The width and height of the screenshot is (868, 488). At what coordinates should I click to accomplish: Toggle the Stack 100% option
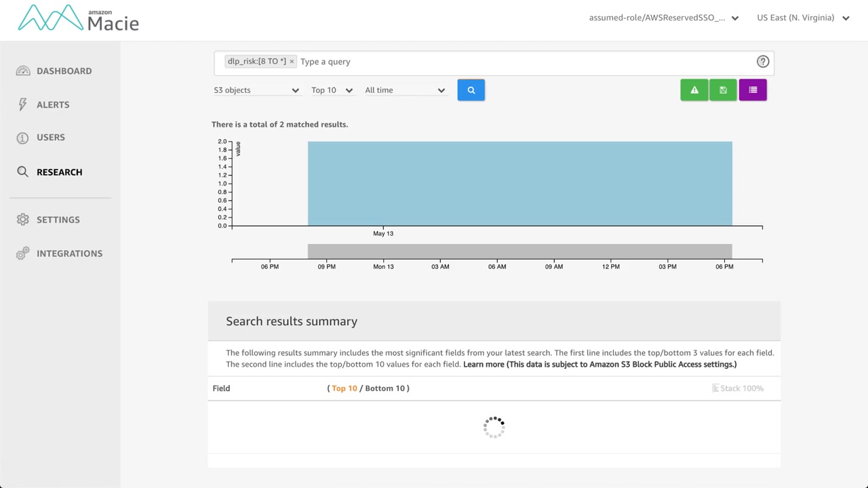737,388
